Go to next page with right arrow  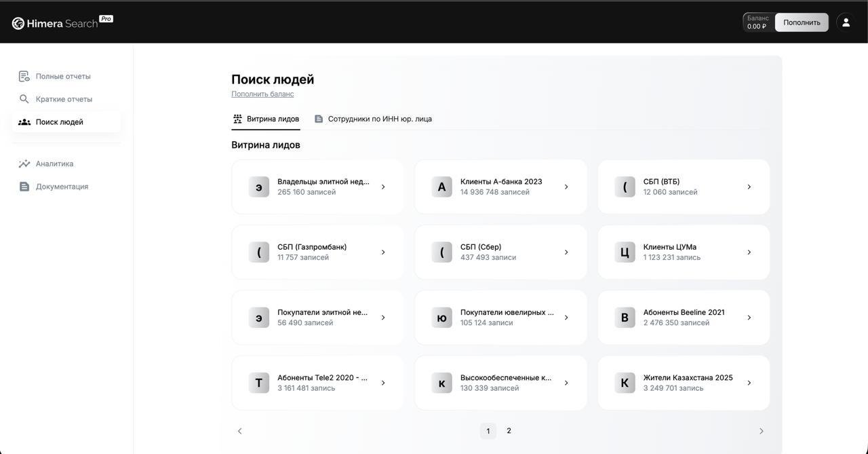coord(761,431)
